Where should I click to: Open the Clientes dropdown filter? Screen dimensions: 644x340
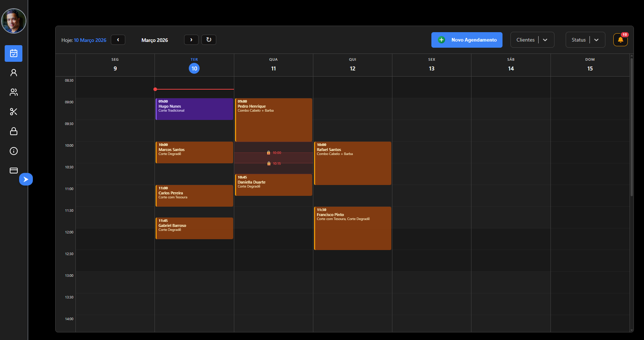[532, 40]
